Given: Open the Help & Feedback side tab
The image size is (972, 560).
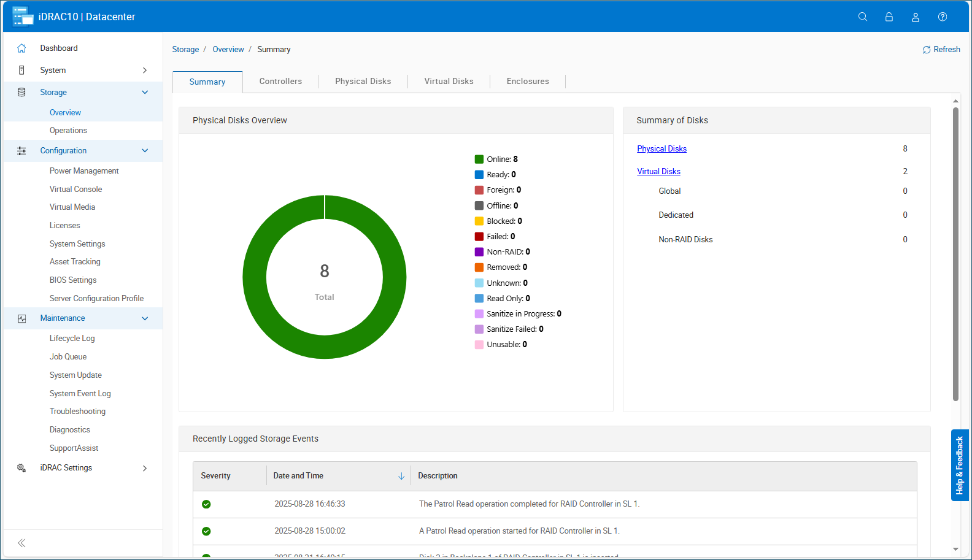Looking at the screenshot, I should point(959,465).
